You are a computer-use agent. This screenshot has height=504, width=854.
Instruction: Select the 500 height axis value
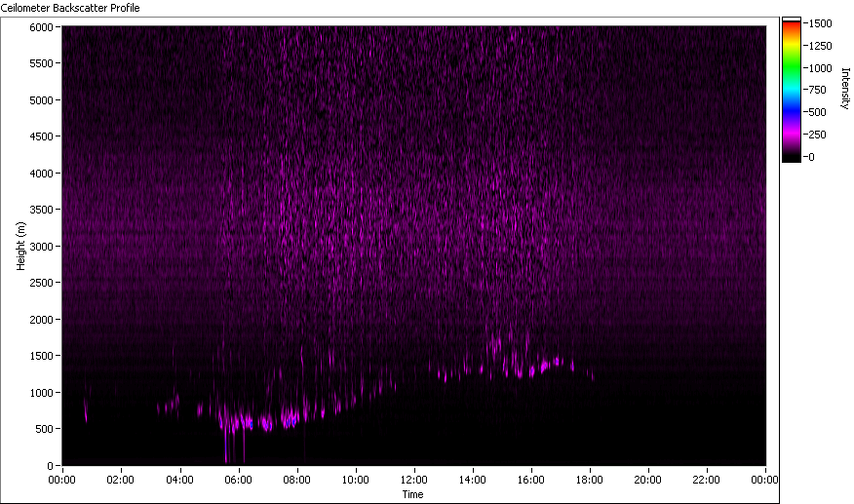pos(44,429)
